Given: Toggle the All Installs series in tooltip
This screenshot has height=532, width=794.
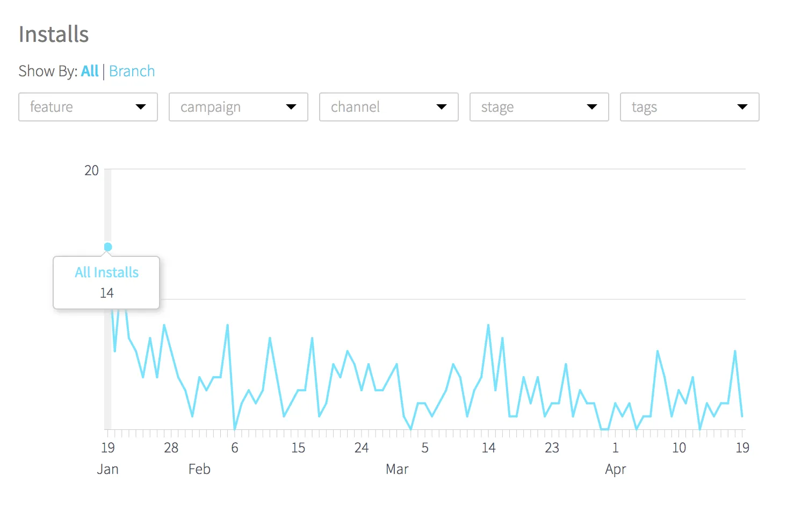Looking at the screenshot, I should (106, 272).
